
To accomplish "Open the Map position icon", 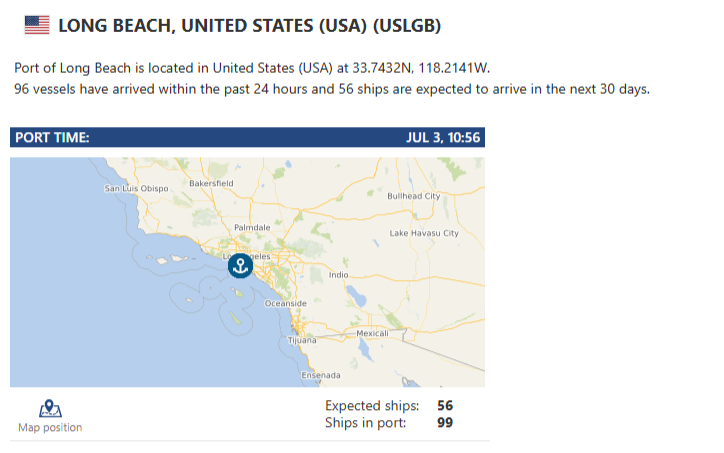I will 50,409.
